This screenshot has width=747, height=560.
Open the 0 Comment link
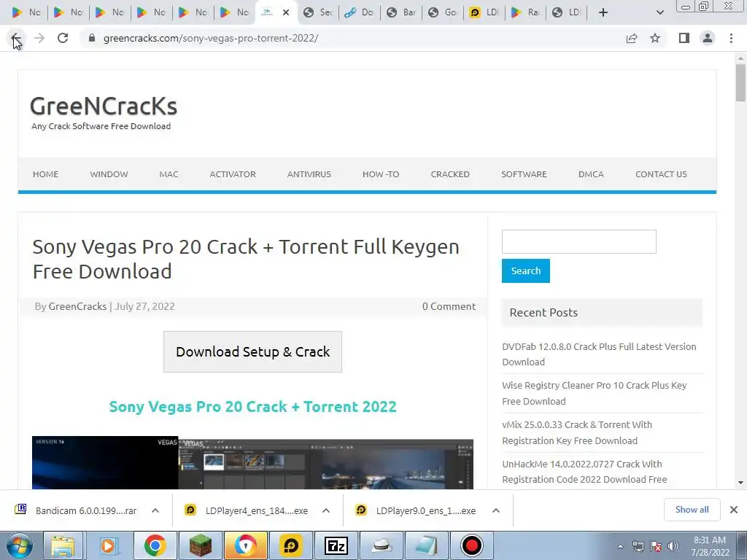(449, 306)
